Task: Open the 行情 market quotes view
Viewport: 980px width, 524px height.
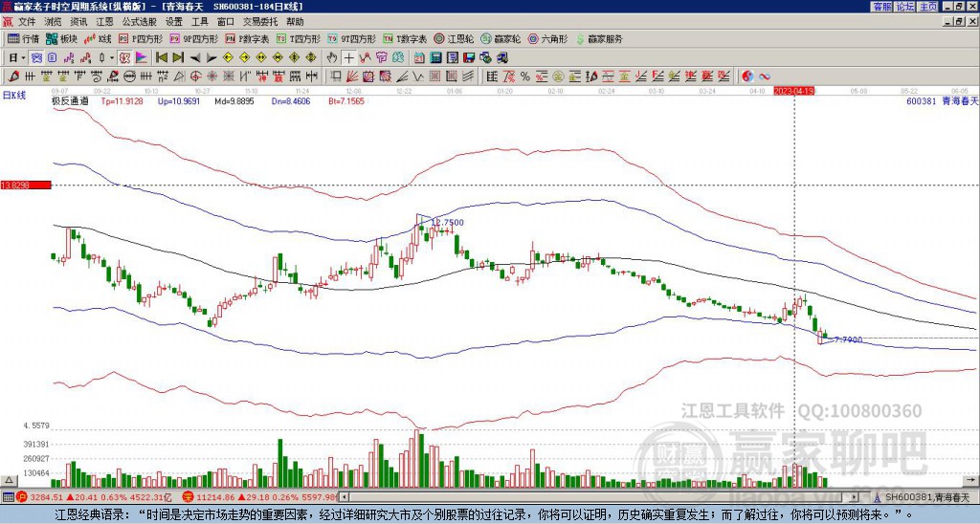Action: [23, 38]
